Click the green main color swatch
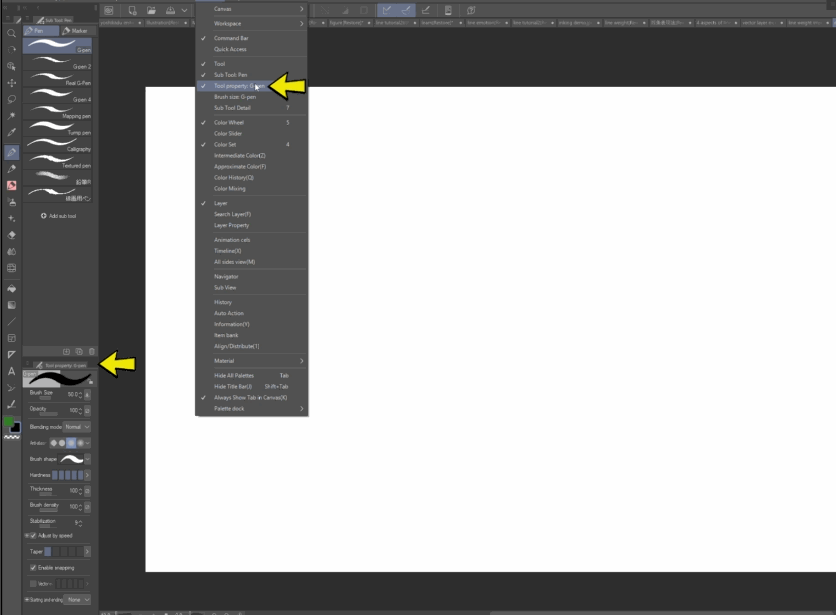The image size is (836, 615). point(9,422)
